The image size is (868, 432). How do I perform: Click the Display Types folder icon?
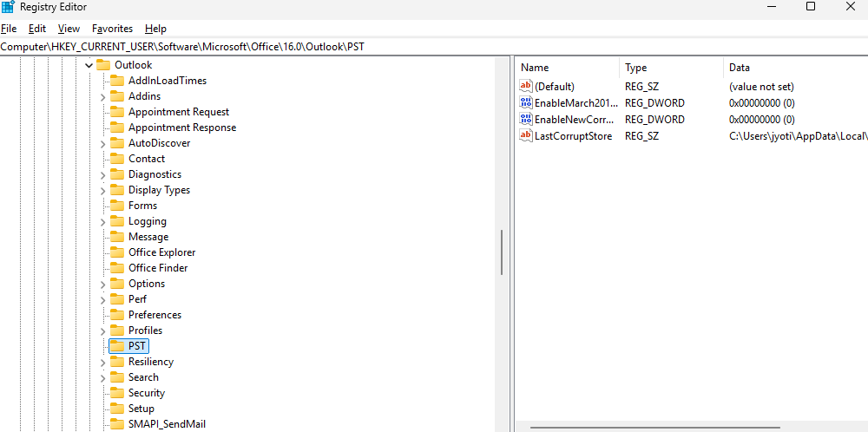(x=117, y=190)
